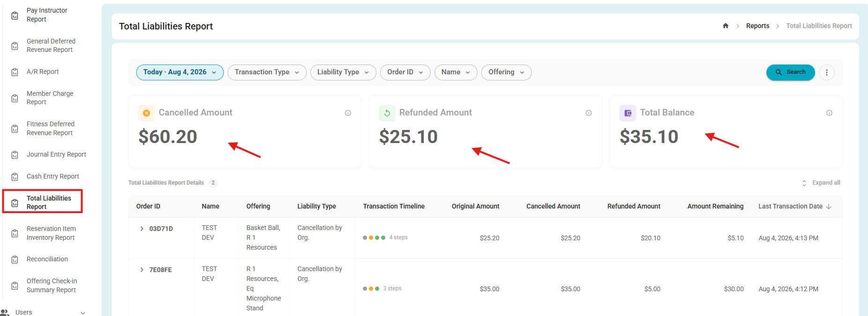Click the Total Liabilities Report Details count badge

click(213, 183)
